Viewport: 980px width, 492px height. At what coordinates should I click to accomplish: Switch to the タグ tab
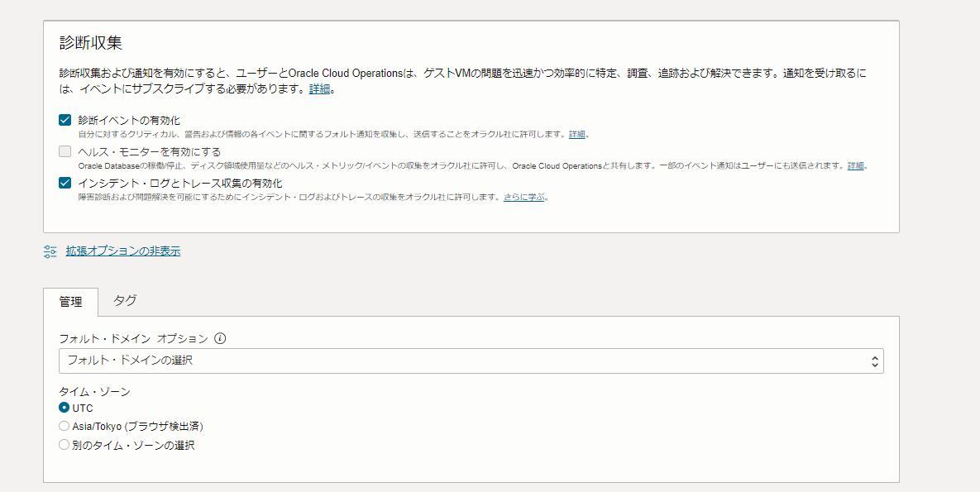point(125,301)
